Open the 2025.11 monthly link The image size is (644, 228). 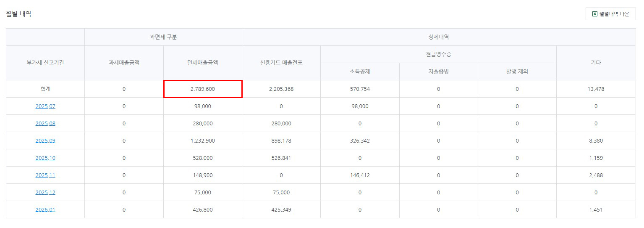[45, 175]
